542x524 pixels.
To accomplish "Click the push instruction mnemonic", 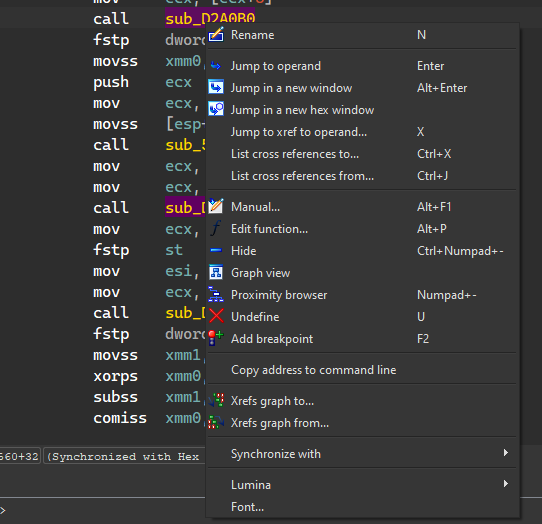I will click(111, 83).
